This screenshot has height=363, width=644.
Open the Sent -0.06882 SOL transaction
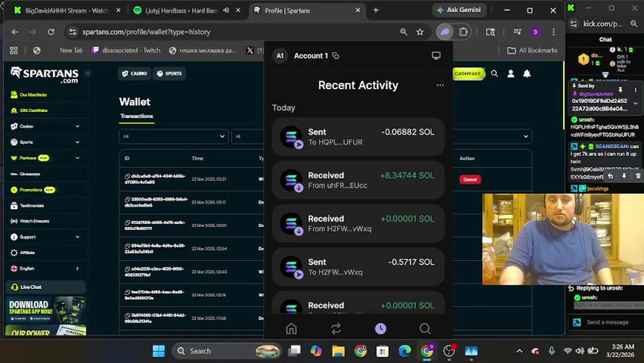point(358,137)
